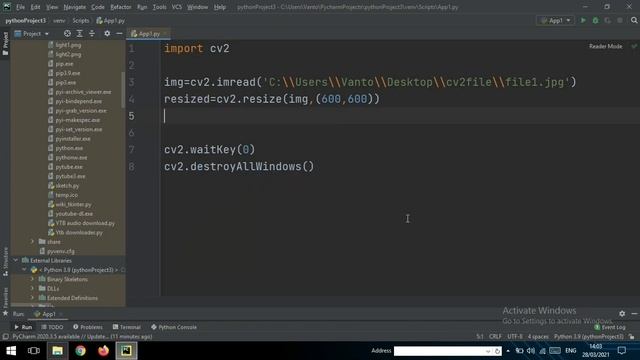Select python.exe in the project tree

pos(69,148)
